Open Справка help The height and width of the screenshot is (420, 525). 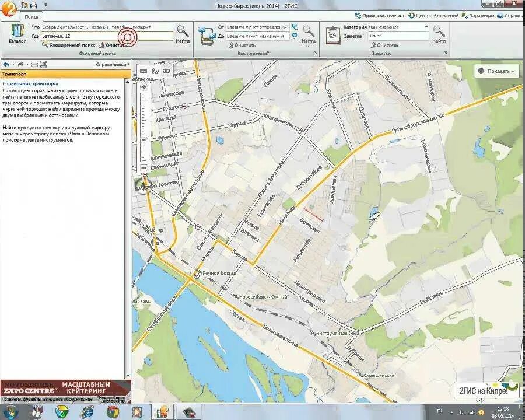[x=510, y=16]
